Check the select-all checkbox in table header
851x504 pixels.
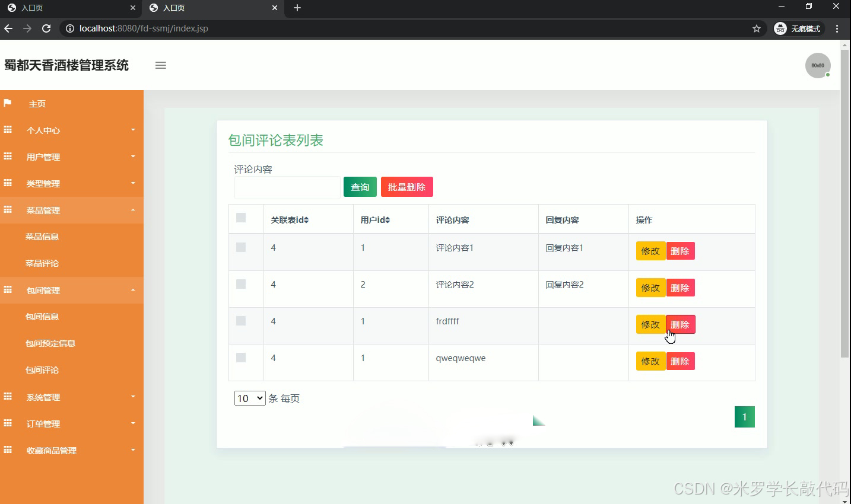240,218
